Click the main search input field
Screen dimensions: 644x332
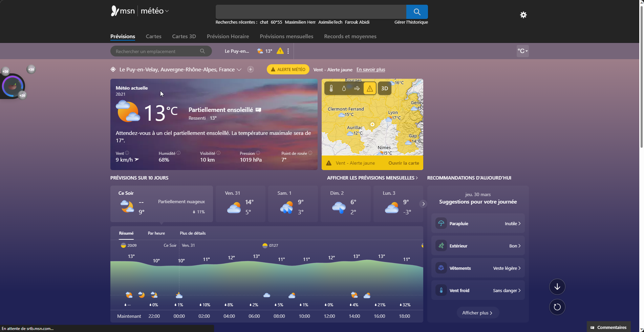pyautogui.click(x=311, y=12)
